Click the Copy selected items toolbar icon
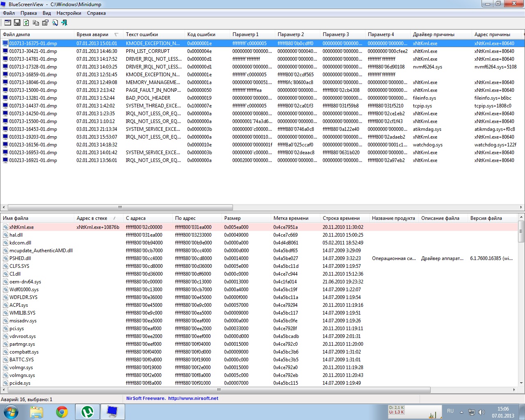This screenshot has width=525, height=420. tap(36, 23)
